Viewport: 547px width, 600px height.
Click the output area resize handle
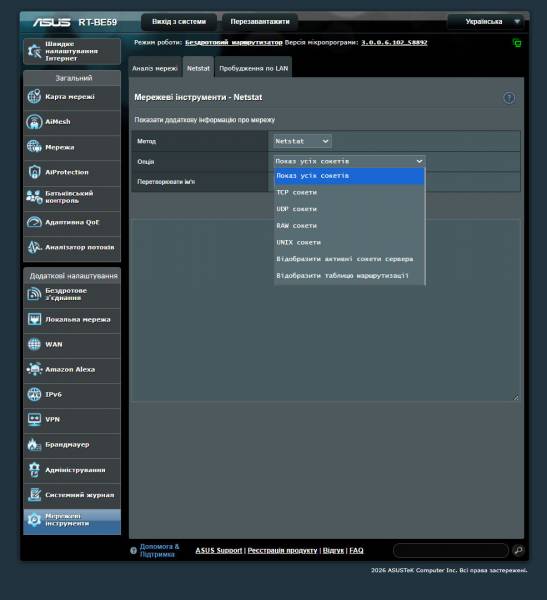(516, 398)
